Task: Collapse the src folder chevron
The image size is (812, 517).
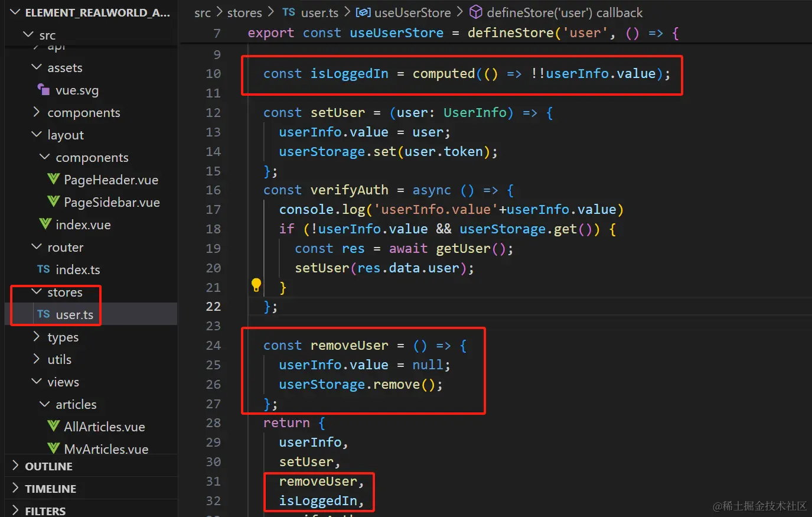Action: [x=28, y=35]
